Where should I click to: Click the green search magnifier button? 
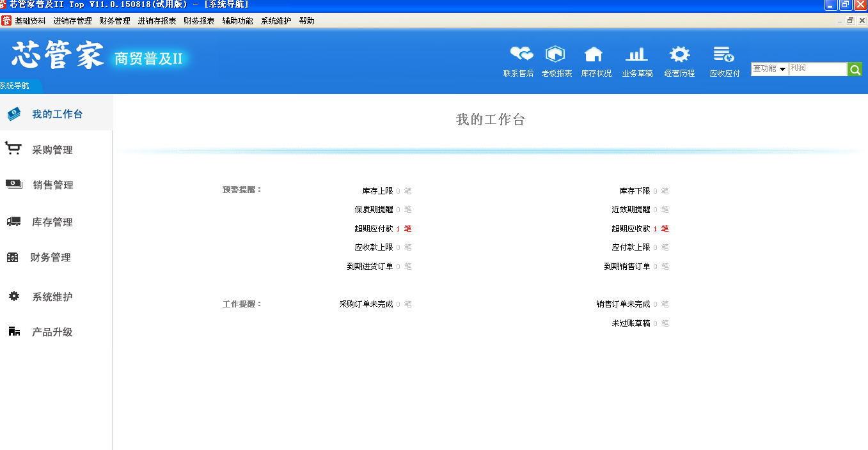855,69
